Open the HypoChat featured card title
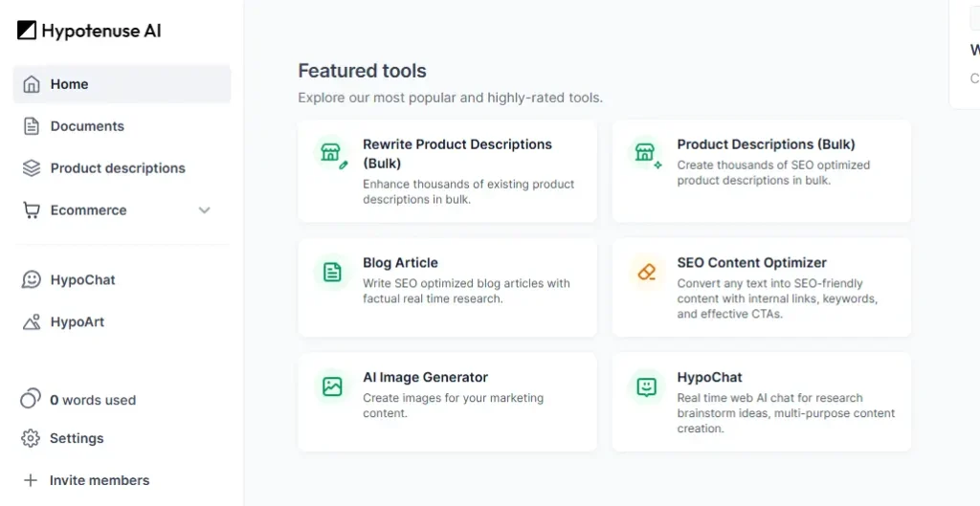The image size is (980, 506). 709,377
